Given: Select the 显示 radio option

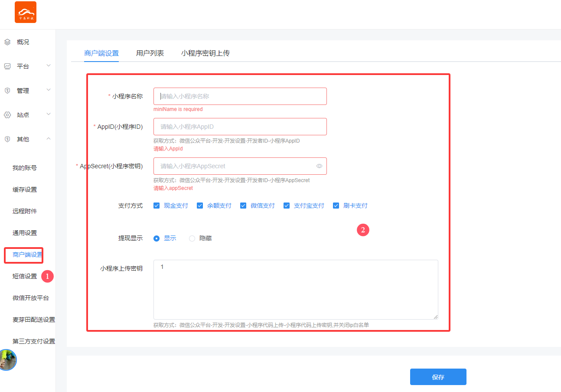Looking at the screenshot, I should click(157, 238).
